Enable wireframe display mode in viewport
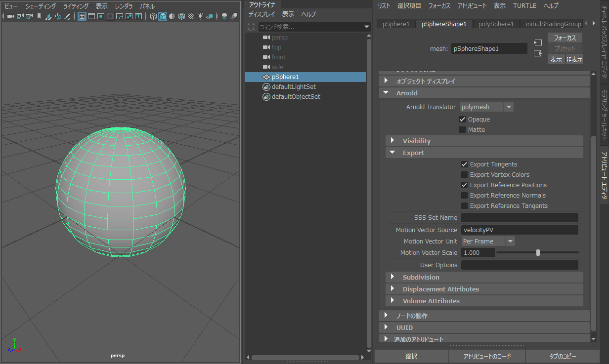This screenshot has width=609, height=364. click(x=153, y=16)
